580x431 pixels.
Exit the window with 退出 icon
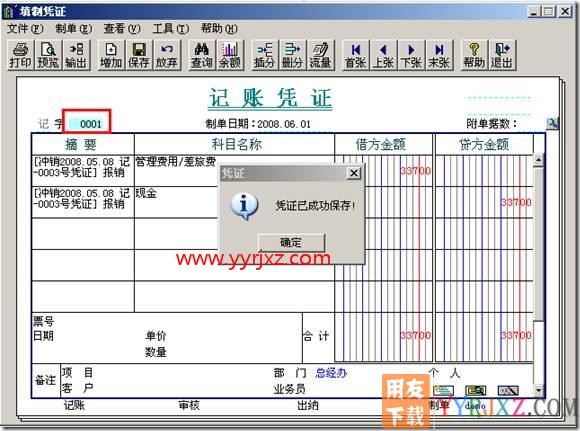(502, 55)
